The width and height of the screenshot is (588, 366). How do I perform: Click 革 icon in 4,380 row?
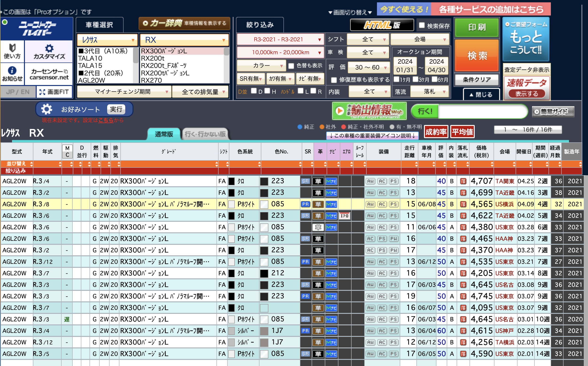[x=318, y=227]
